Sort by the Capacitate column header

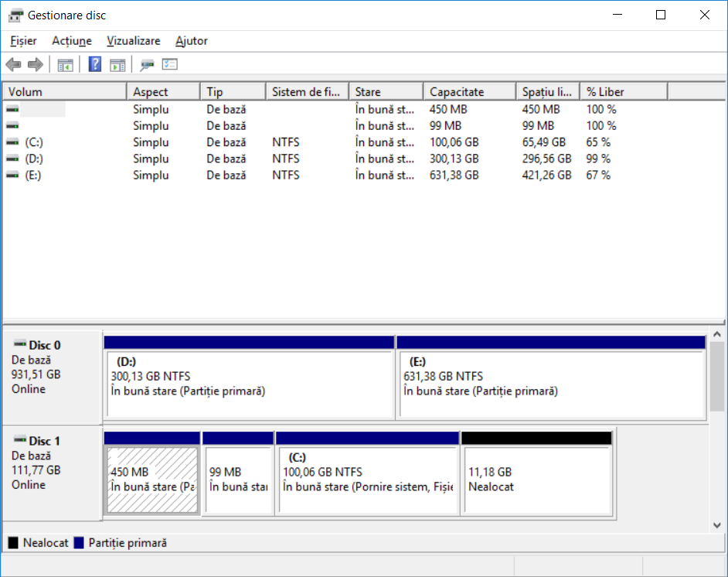point(470,92)
